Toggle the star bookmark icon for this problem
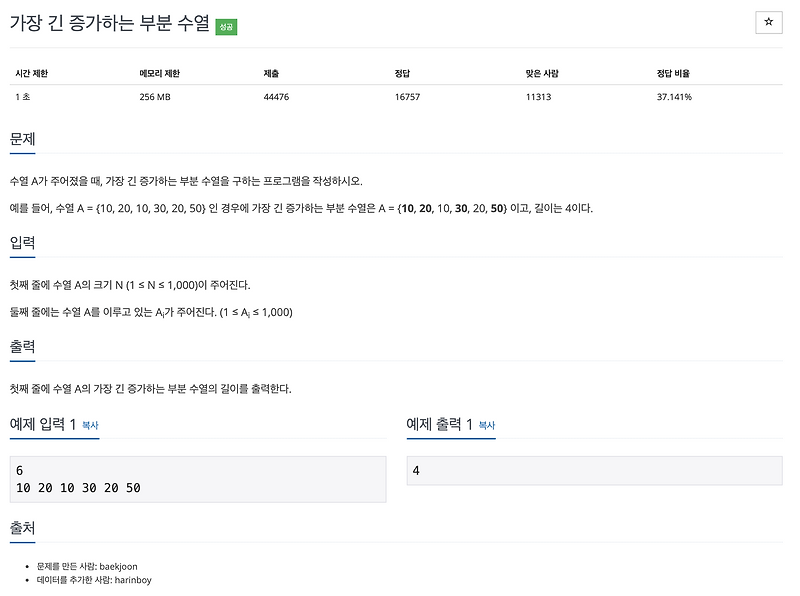This screenshot has height=596, width=800. coord(768,22)
